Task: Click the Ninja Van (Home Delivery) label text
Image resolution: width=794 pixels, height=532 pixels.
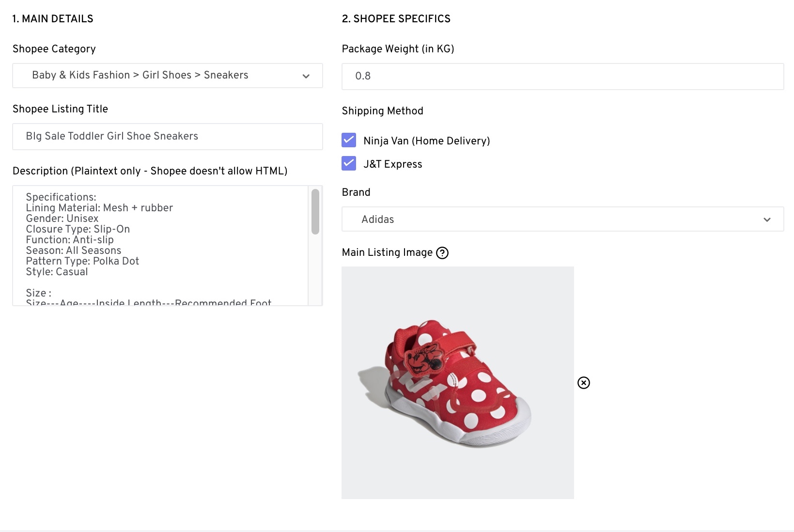Action: pyautogui.click(x=426, y=141)
